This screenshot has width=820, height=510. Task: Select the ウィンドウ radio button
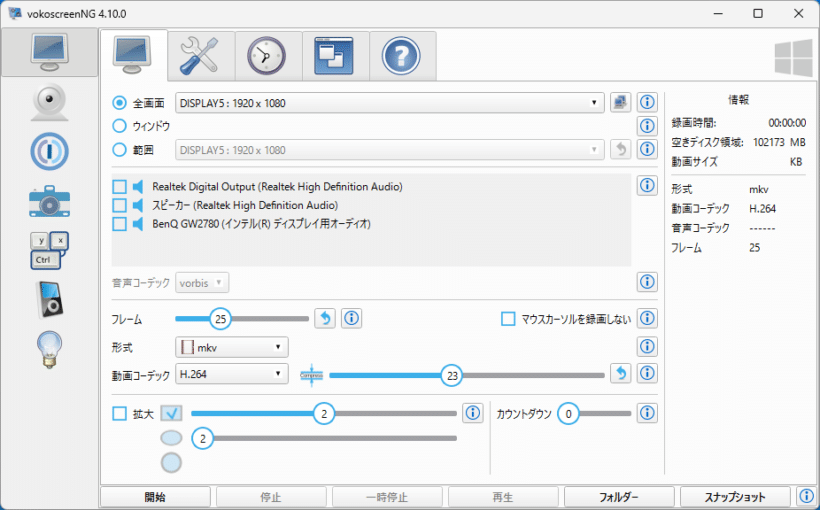119,126
